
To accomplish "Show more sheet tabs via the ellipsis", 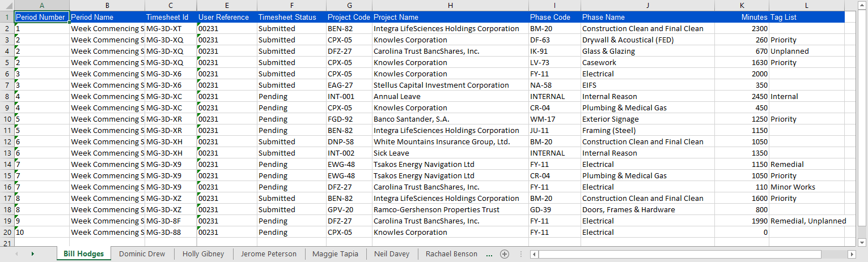I will [x=489, y=254].
